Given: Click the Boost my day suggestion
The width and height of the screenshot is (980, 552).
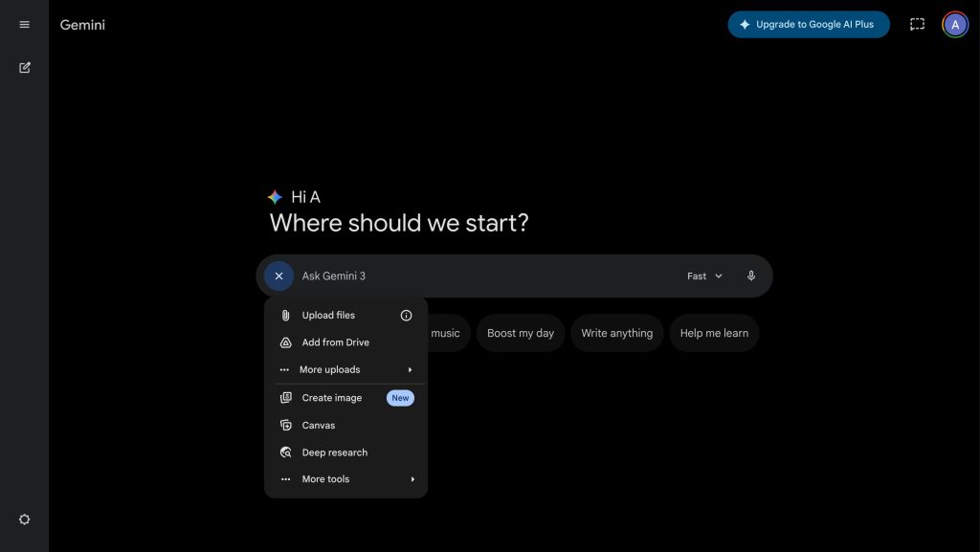Looking at the screenshot, I should tap(520, 333).
